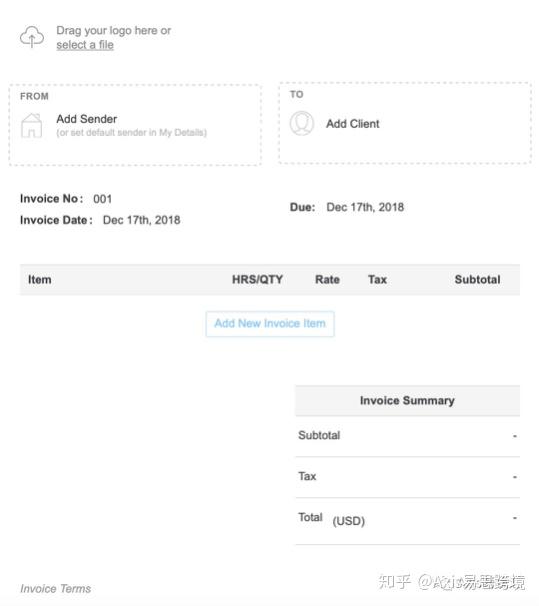Screen dimensions: 539x606
Task: Click the 'Due:' label
Action: 303,207
